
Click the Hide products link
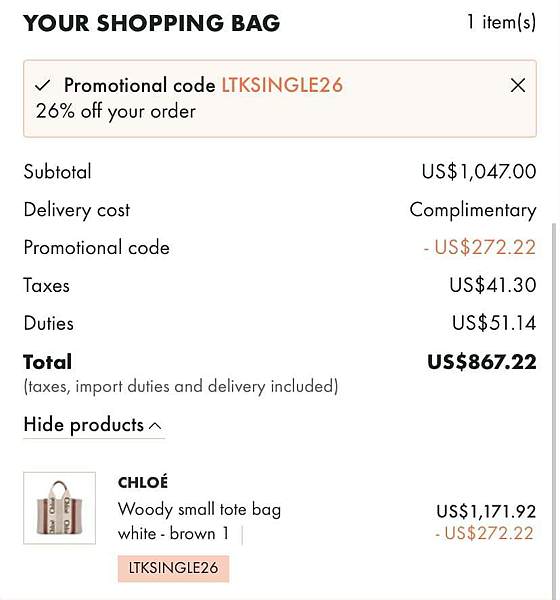tap(93, 425)
